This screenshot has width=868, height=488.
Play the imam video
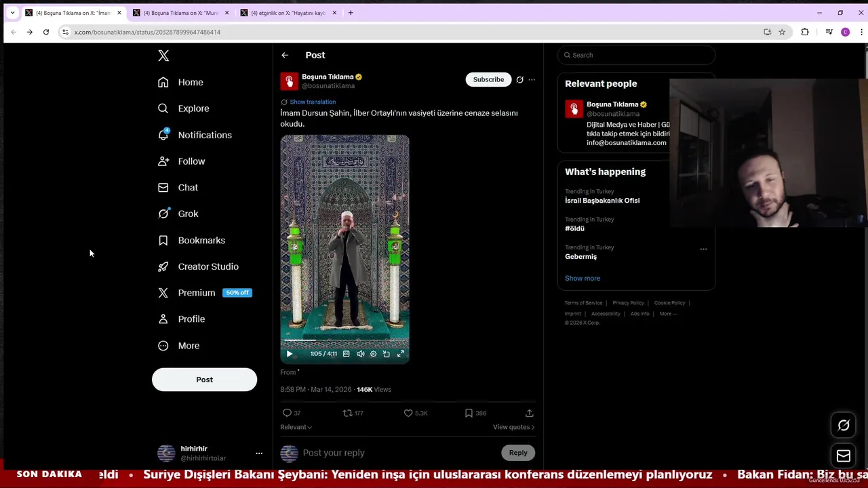pos(290,354)
